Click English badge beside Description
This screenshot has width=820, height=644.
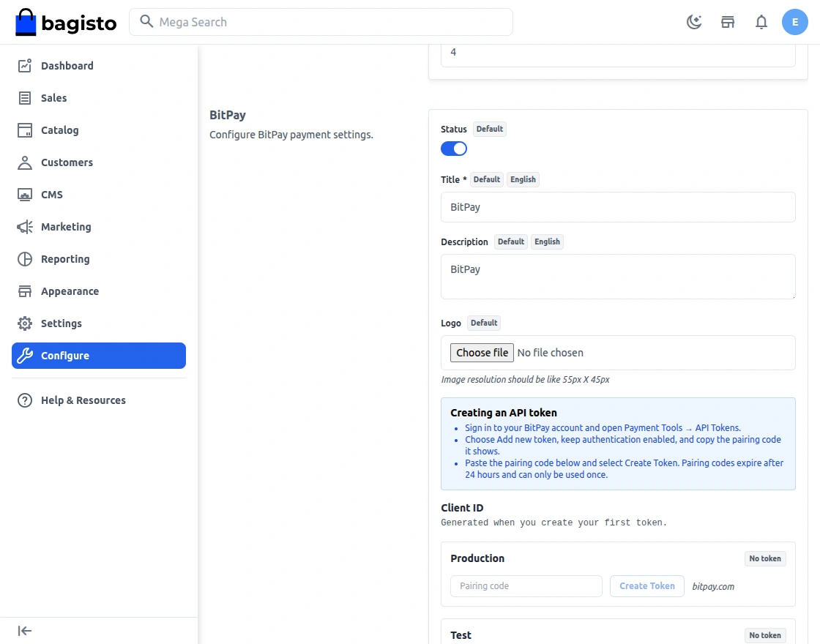547,241
